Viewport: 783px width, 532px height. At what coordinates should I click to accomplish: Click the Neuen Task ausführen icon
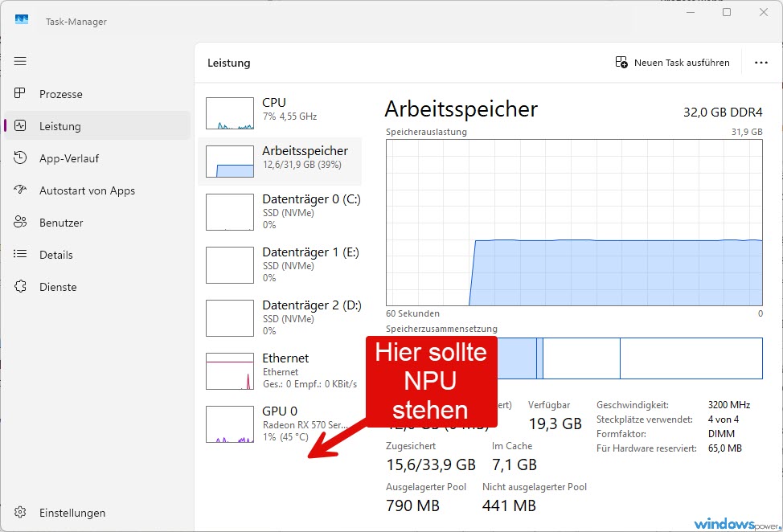pyautogui.click(x=621, y=63)
